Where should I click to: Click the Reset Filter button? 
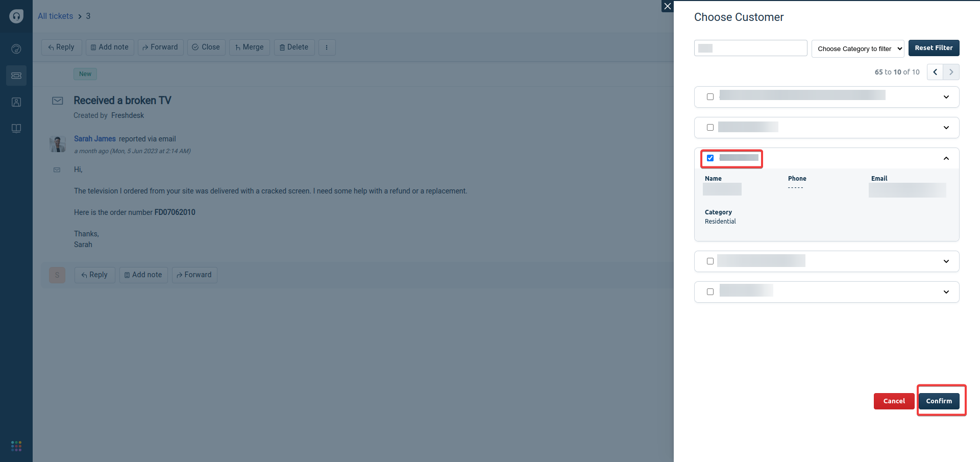coord(934,48)
